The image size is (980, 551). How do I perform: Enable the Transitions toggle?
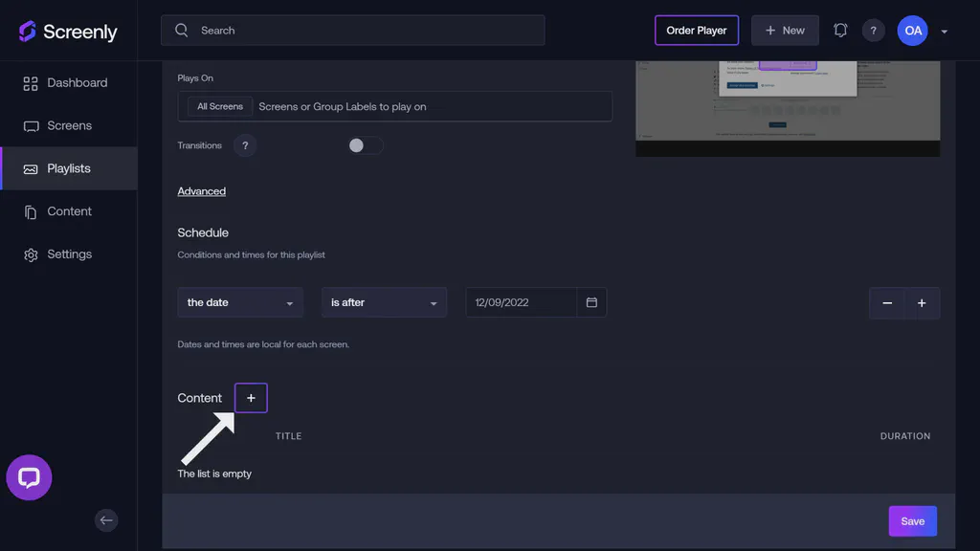coord(365,144)
